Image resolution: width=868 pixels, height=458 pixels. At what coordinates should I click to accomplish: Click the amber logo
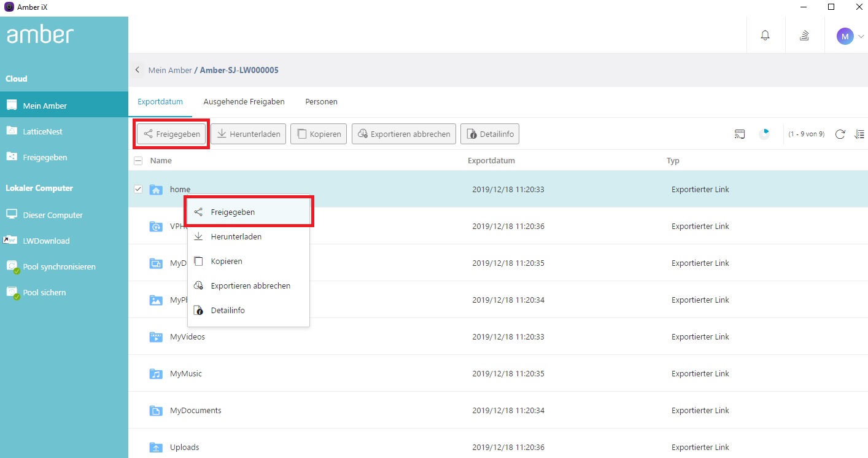coord(41,34)
